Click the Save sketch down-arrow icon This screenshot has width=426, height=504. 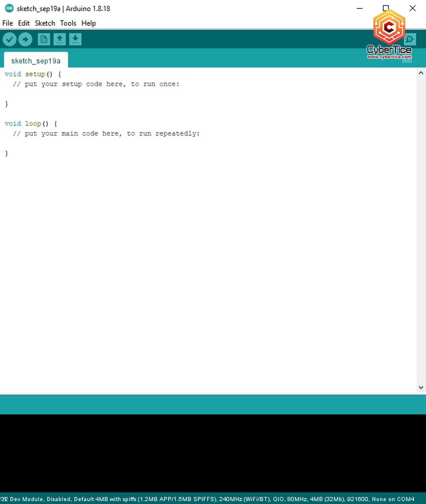point(75,39)
